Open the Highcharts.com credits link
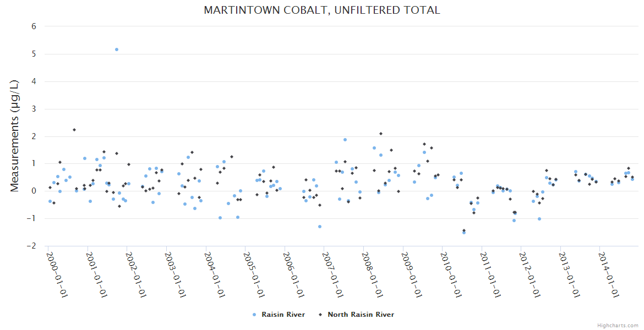 pos(618,325)
